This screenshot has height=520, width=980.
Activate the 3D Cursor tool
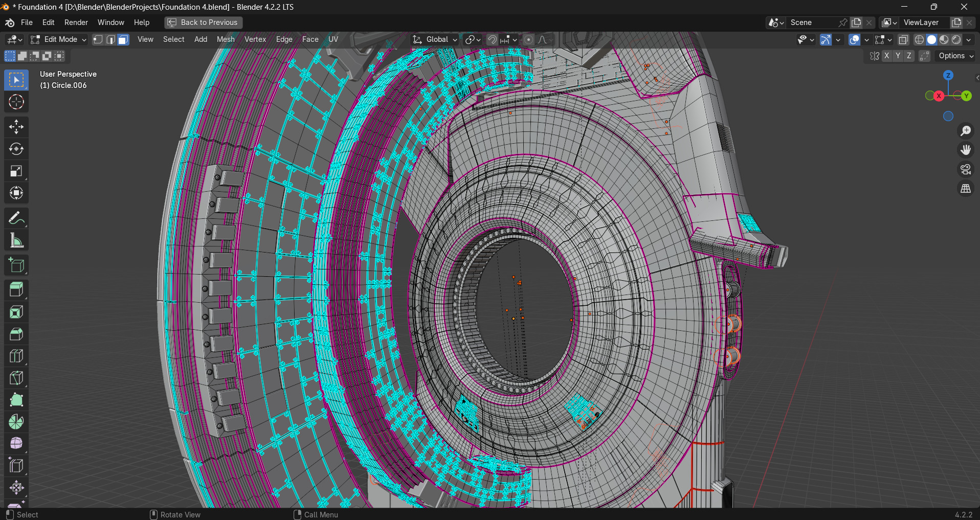pos(16,102)
